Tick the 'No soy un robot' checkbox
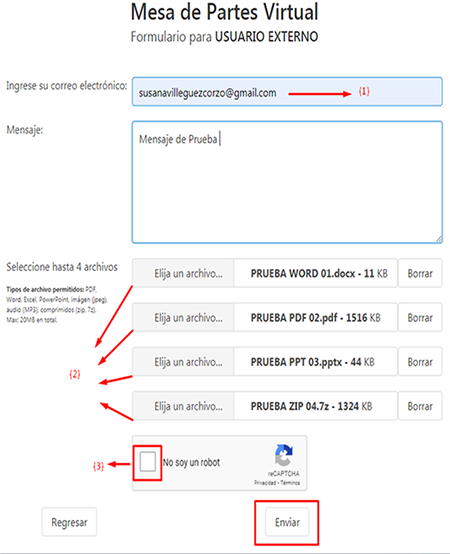 (x=147, y=462)
